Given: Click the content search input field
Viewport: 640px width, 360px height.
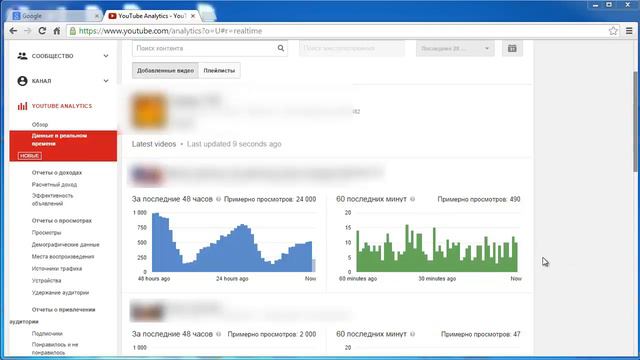Looking at the screenshot, I should [210, 48].
